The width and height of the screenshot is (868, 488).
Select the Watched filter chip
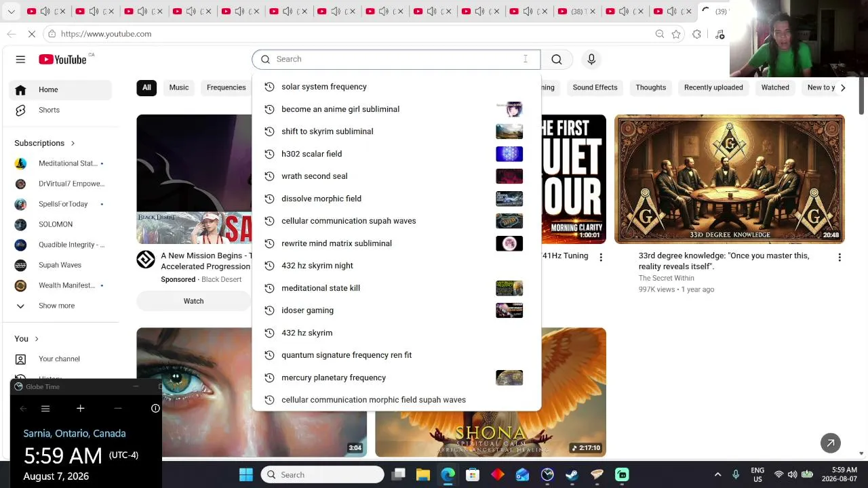click(x=775, y=87)
